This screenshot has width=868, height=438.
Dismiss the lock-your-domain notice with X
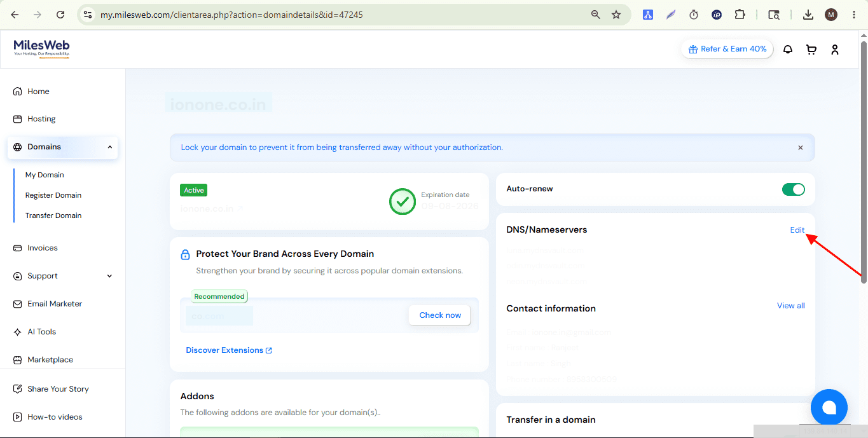(801, 147)
